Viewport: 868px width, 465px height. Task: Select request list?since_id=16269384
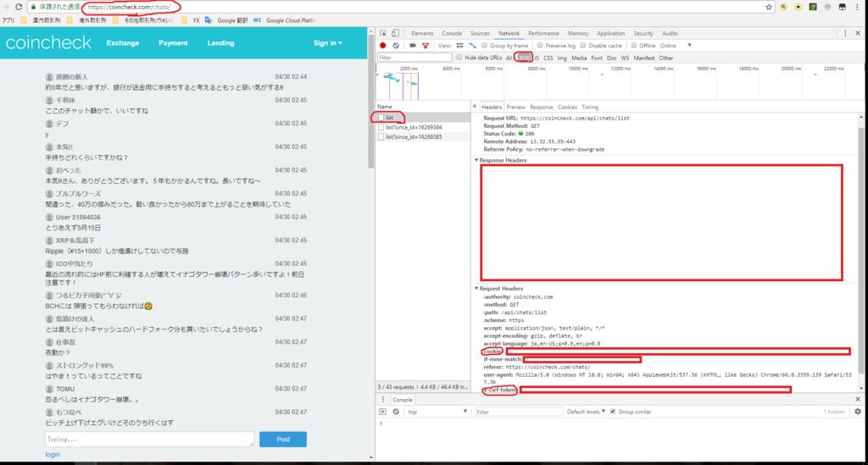coord(423,127)
